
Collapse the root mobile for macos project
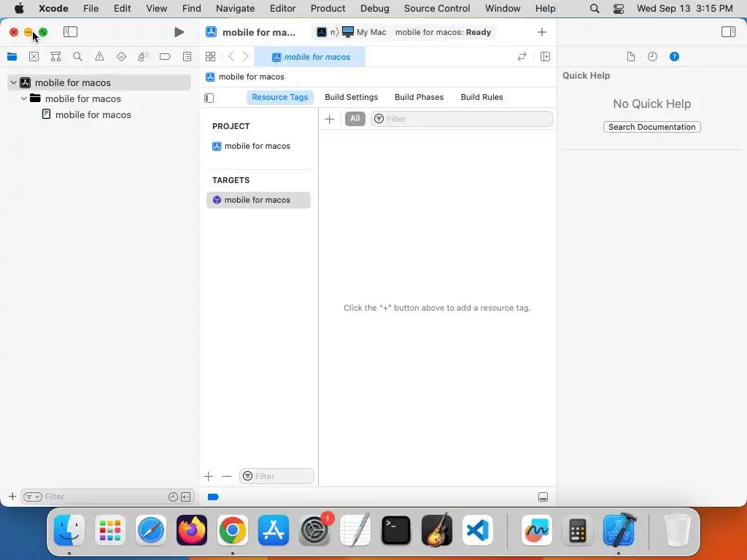(x=14, y=82)
